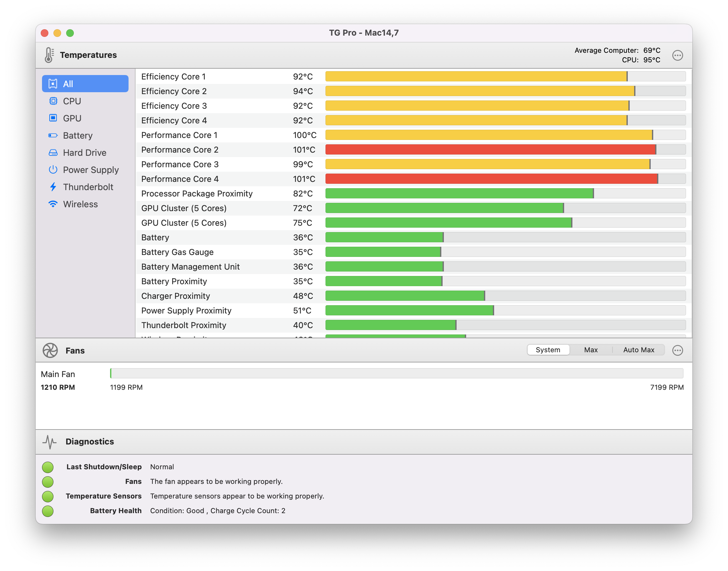Screen dimensions: 728x571
Task: Click the GPU chip icon in sidebar
Action: pos(53,118)
